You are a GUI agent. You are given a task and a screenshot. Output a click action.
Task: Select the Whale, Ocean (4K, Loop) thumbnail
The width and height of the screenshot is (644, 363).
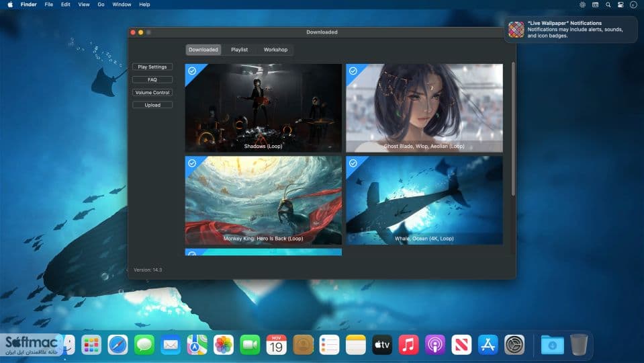(x=424, y=200)
